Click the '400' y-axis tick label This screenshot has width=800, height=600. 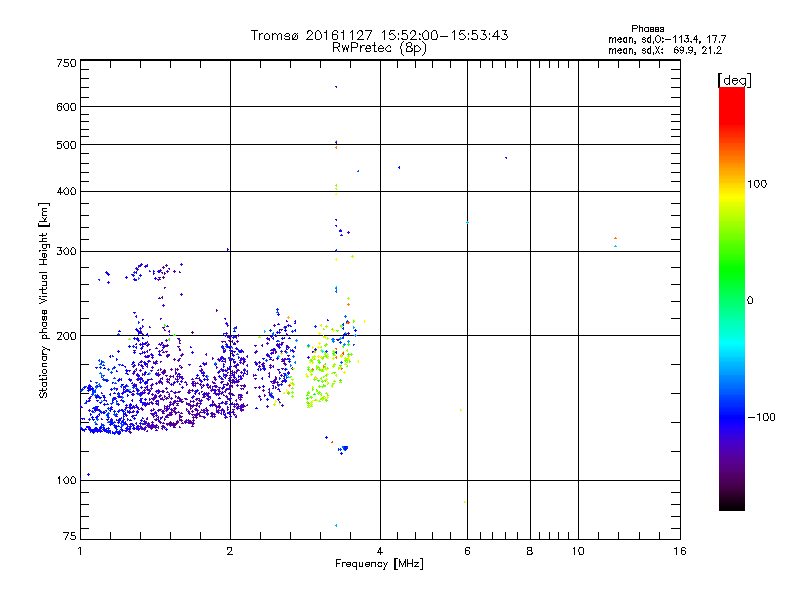66,192
